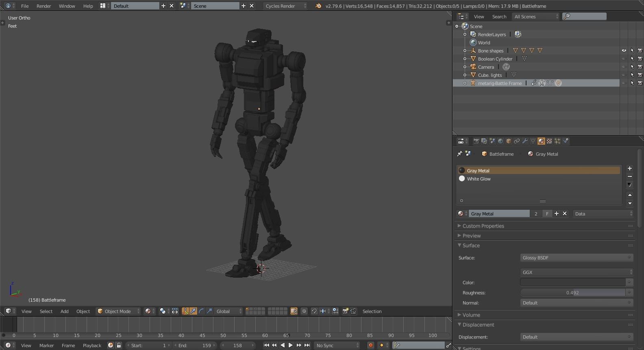Screen dimensions: 644x350
Task: Toggle selectability of Boolean Cylinder
Action: 632,59
